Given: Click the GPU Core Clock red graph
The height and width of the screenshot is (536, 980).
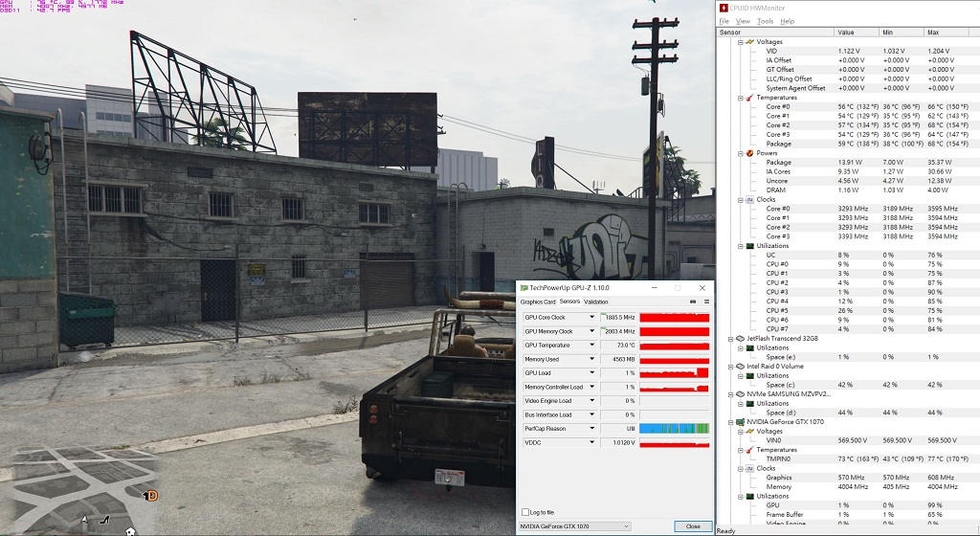Looking at the screenshot, I should coord(675,318).
